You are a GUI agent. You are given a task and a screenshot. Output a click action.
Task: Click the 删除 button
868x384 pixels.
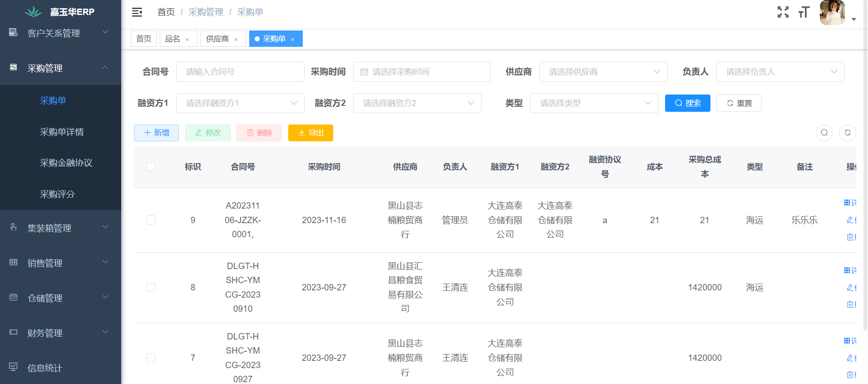click(259, 133)
